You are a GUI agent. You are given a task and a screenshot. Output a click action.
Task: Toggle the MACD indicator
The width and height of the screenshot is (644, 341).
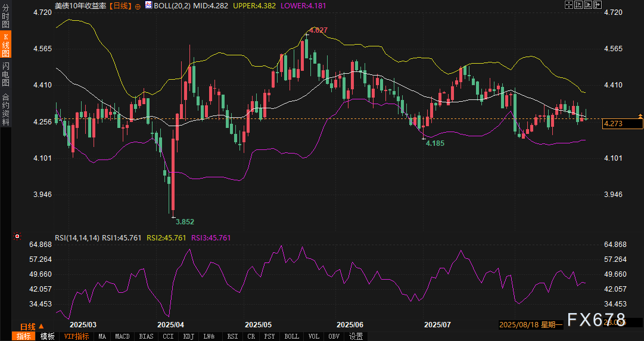[x=122, y=336]
